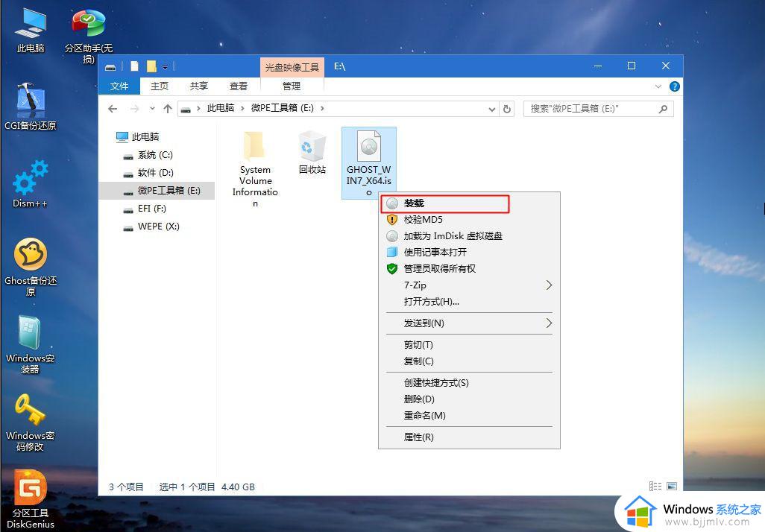Open the quick access toolbar dropdown
This screenshot has width=765, height=532.
coord(166,66)
